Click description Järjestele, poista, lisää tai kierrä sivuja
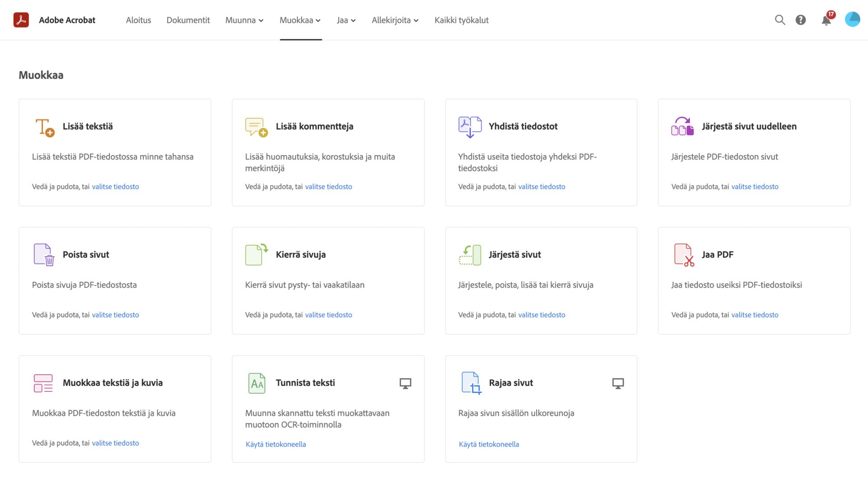The image size is (868, 494). 526,285
